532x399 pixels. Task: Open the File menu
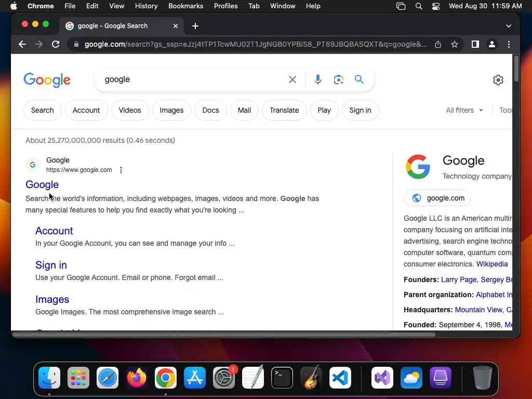70,6
